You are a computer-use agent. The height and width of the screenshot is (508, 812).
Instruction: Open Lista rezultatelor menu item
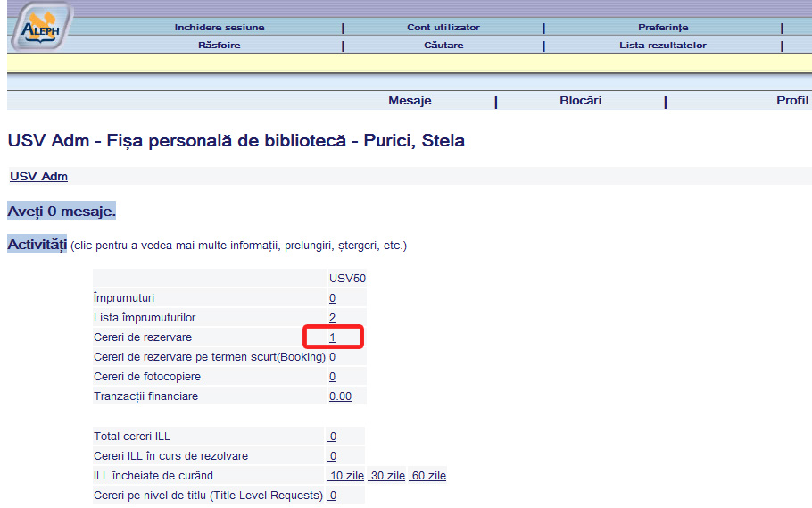click(x=663, y=45)
